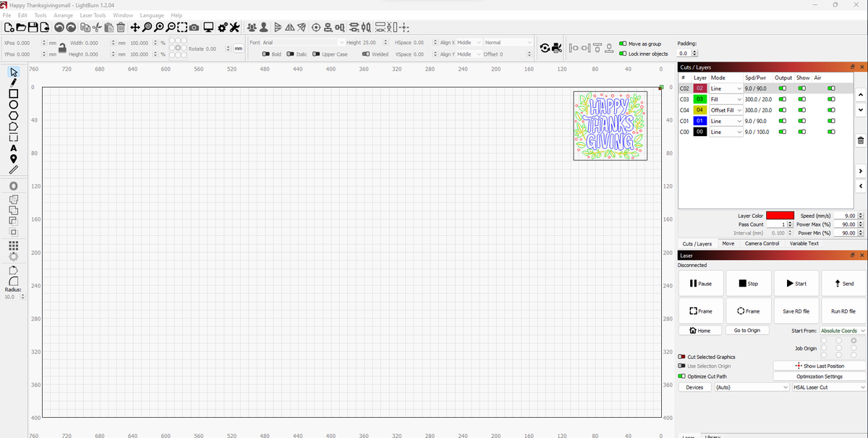Select the arrow Select tool

coord(13,72)
